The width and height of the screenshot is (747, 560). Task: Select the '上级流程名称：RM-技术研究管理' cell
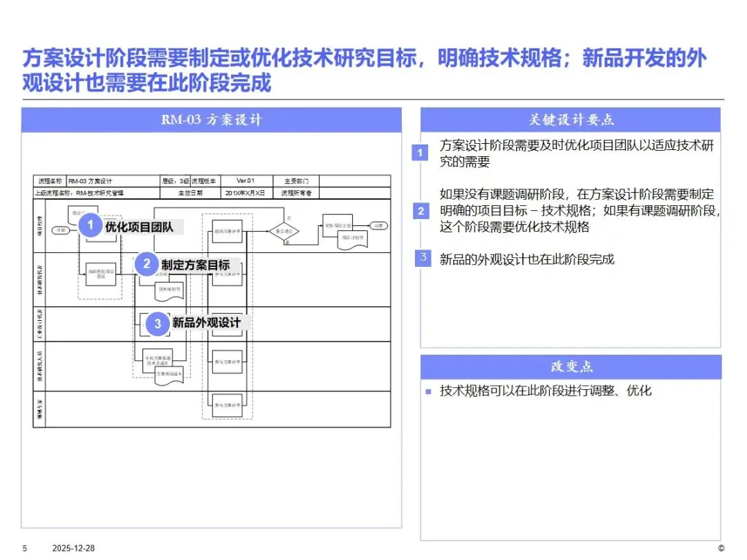click(x=97, y=193)
